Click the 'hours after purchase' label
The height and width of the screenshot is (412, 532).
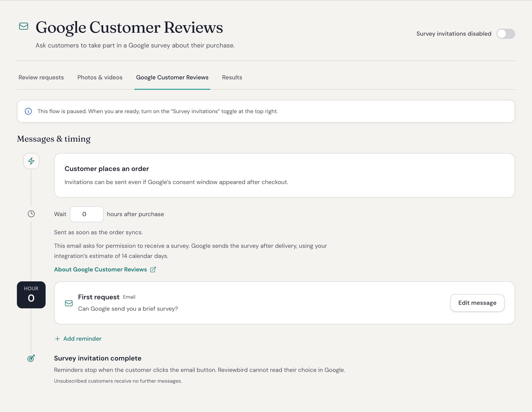pyautogui.click(x=136, y=214)
